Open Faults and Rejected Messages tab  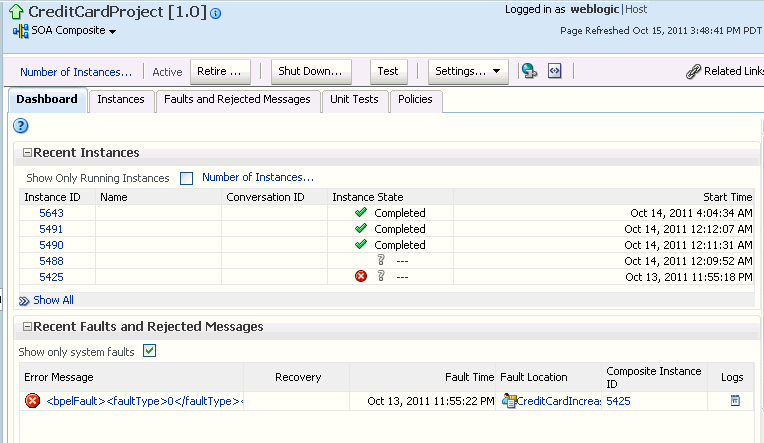(x=237, y=99)
